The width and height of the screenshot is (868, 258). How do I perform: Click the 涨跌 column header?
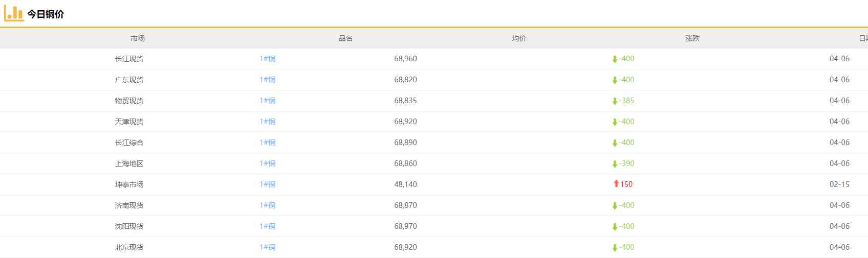(692, 38)
